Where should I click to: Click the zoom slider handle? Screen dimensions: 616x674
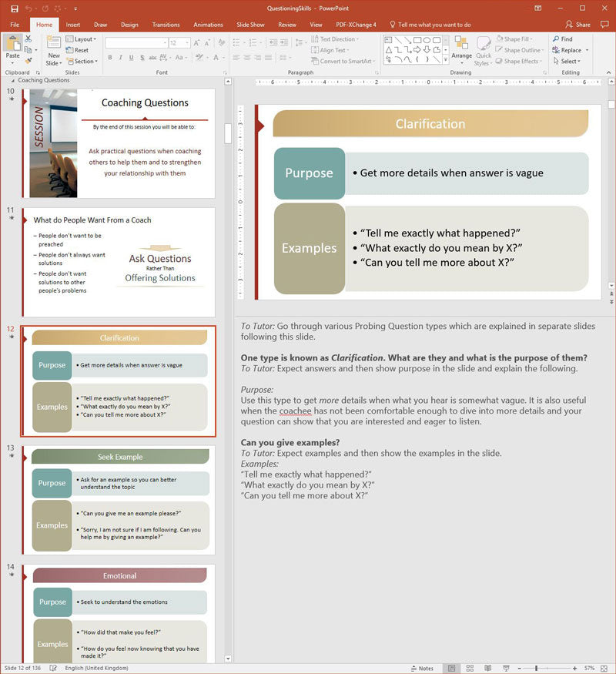coord(536,669)
